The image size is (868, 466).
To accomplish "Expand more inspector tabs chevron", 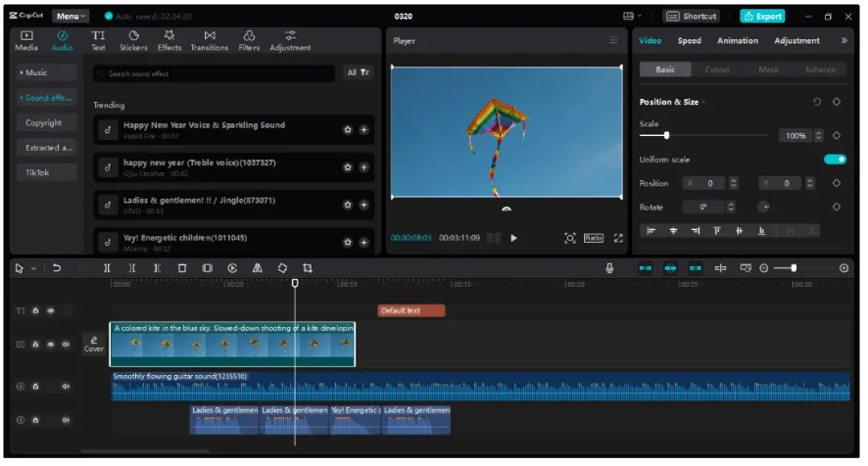I will tap(844, 40).
